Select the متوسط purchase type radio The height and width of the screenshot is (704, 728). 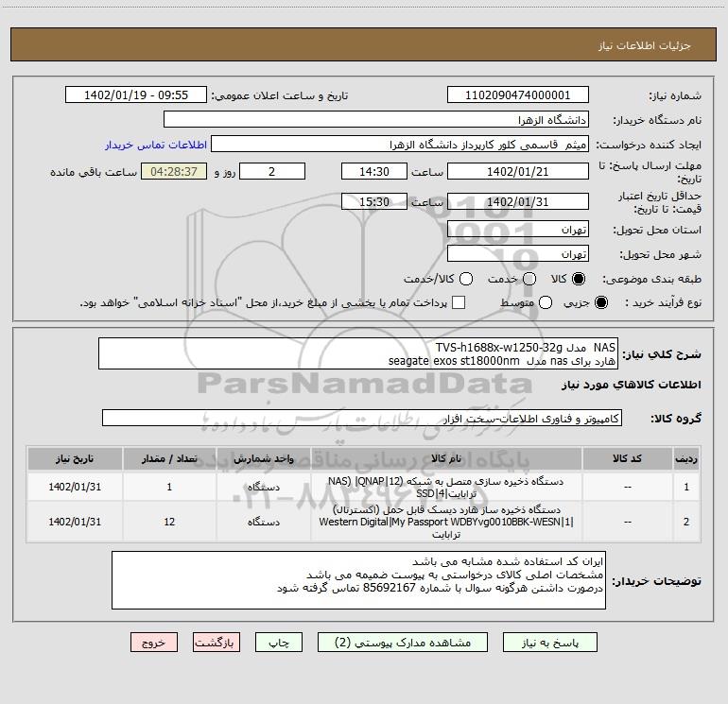(x=546, y=302)
